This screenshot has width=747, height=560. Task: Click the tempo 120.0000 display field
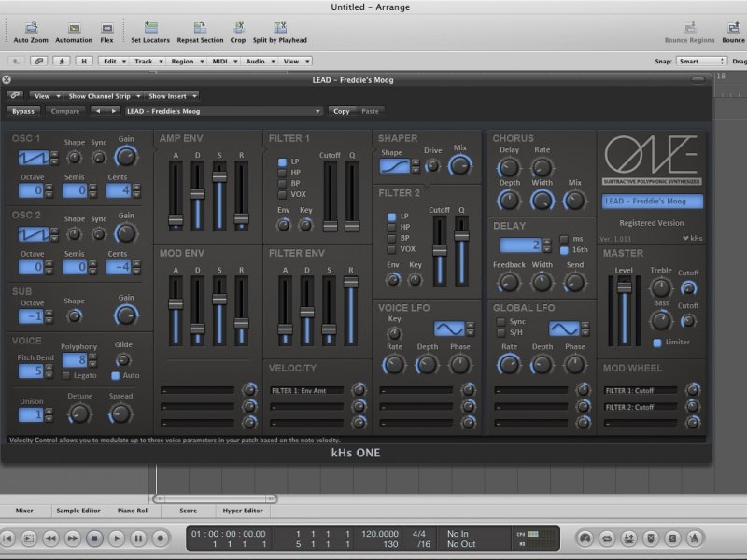click(x=380, y=534)
